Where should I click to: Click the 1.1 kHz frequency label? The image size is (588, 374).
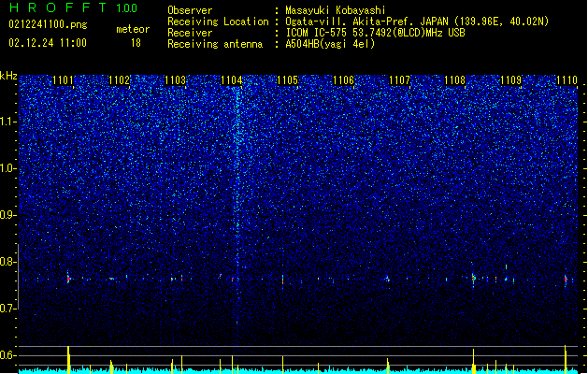click(8, 122)
